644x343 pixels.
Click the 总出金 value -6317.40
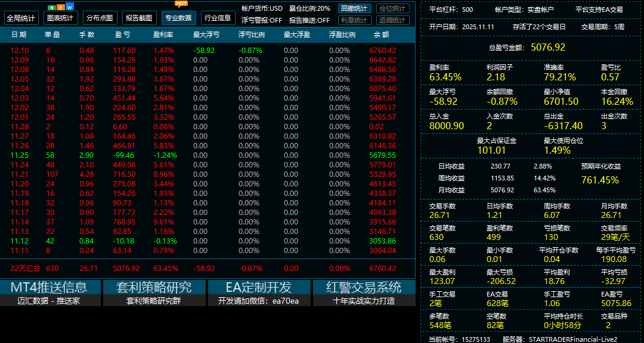[563, 126]
